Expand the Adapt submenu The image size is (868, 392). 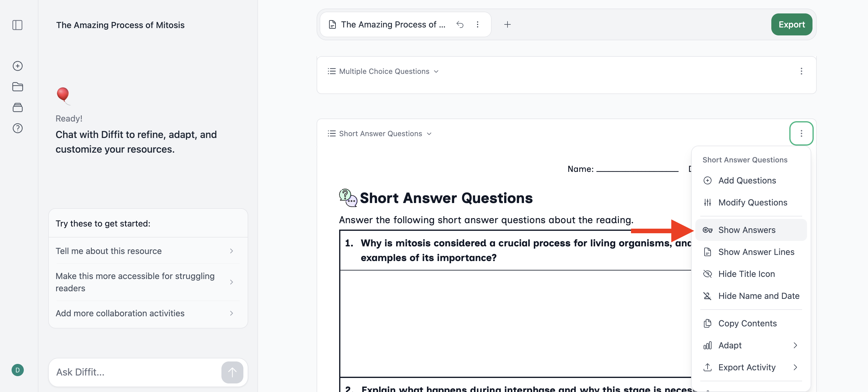click(751, 345)
